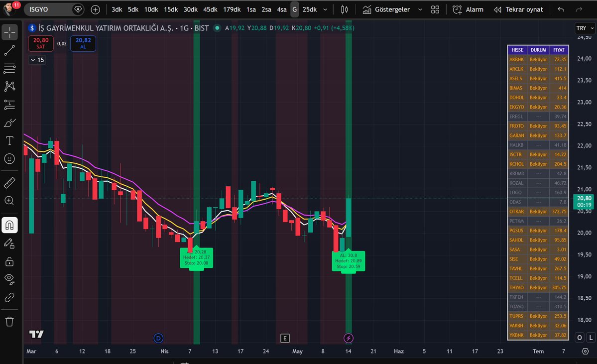
Task: Click the May 14 AL signal label
Action: click(x=349, y=261)
